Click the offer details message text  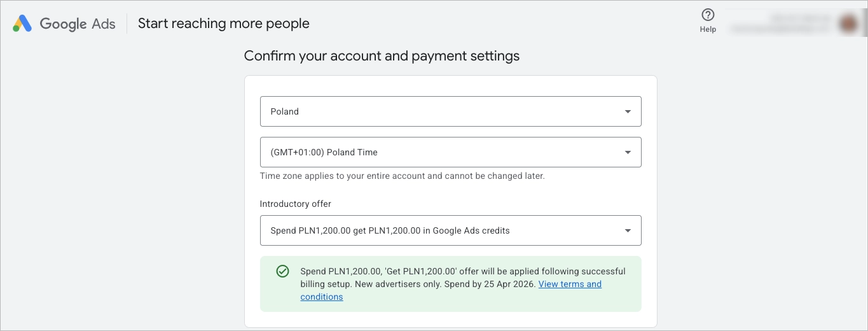[463, 284]
